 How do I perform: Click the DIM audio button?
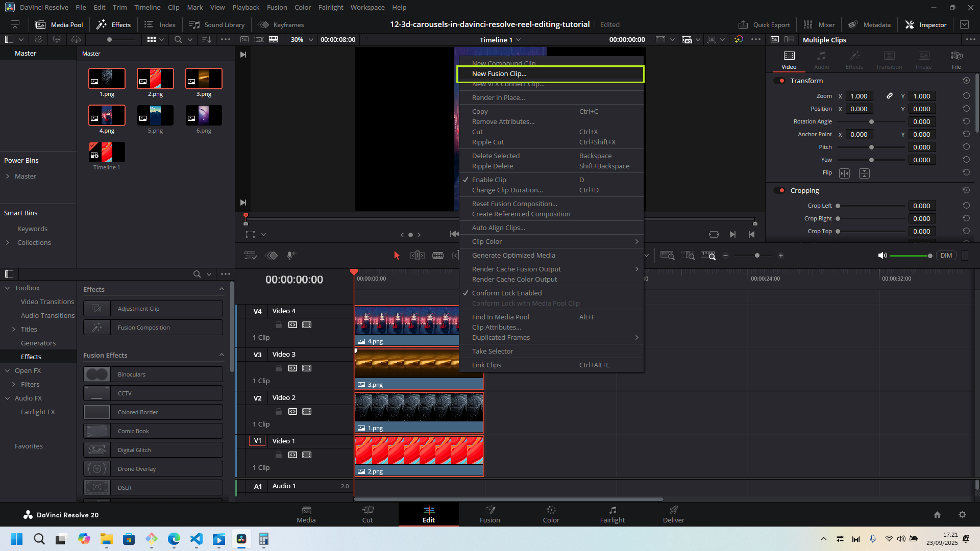point(946,256)
